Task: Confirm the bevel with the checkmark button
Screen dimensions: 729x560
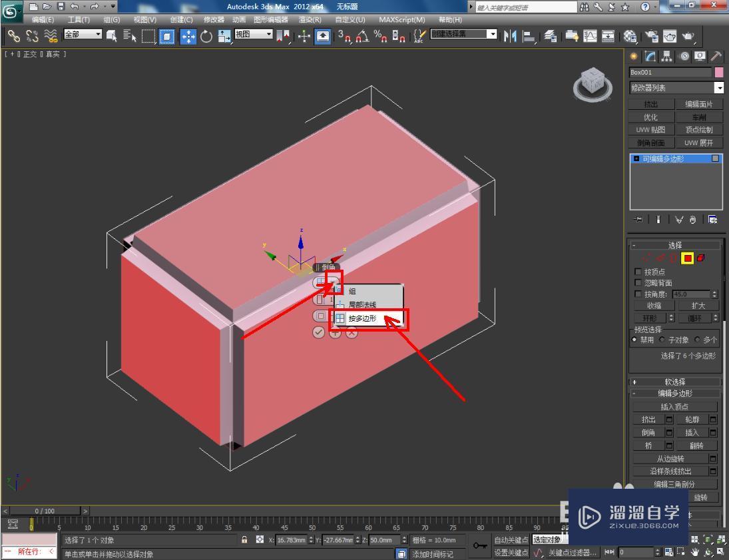Action: point(319,332)
